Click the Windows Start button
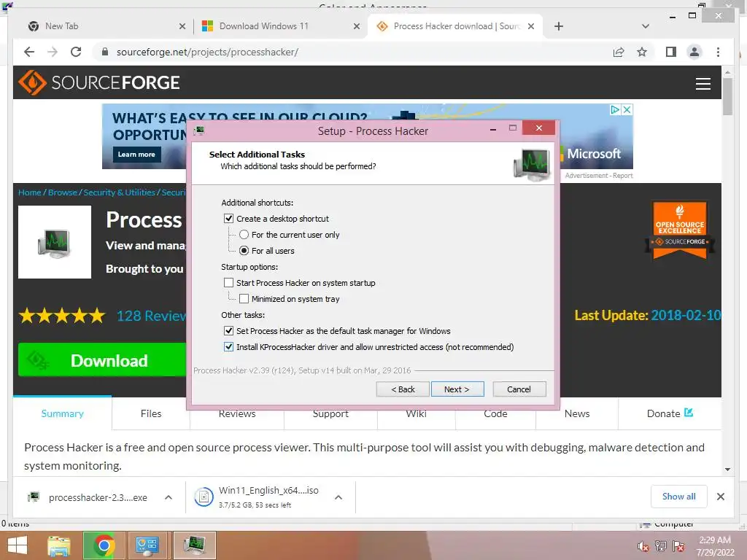The image size is (747, 560). [x=18, y=545]
